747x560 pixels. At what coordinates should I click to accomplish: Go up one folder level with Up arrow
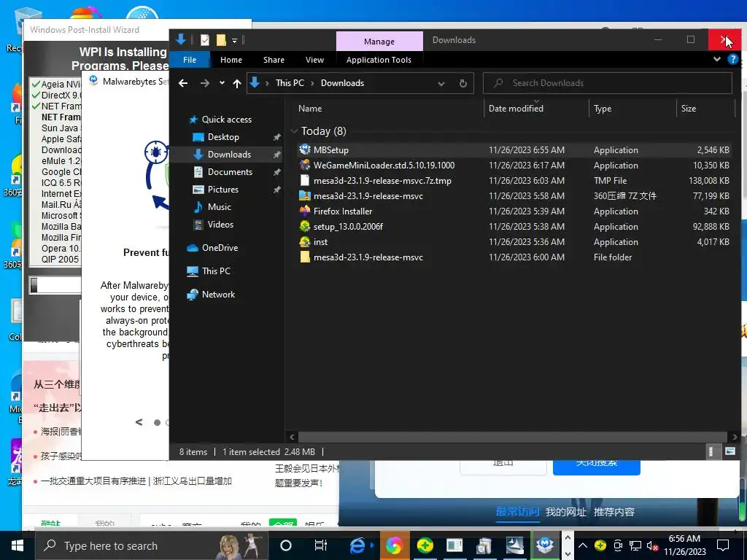[x=237, y=83]
